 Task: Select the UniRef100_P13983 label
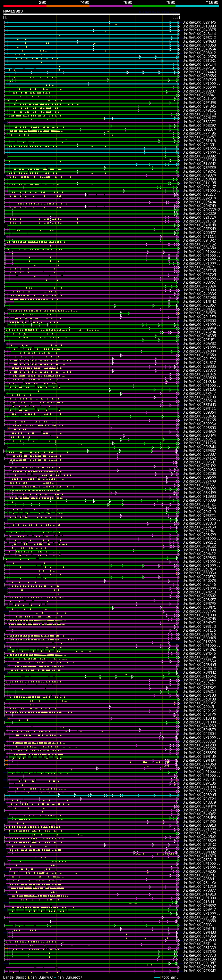click(199, 496)
